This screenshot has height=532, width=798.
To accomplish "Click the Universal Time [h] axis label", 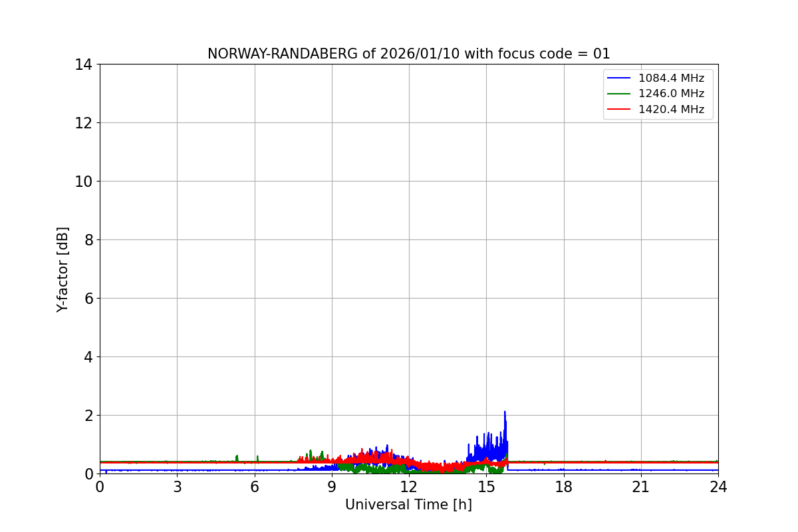I will tap(408, 505).
